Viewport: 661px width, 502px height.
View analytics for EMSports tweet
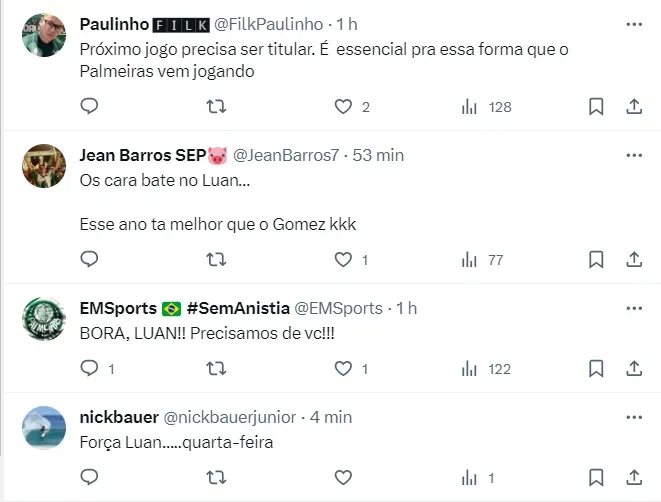click(468, 368)
